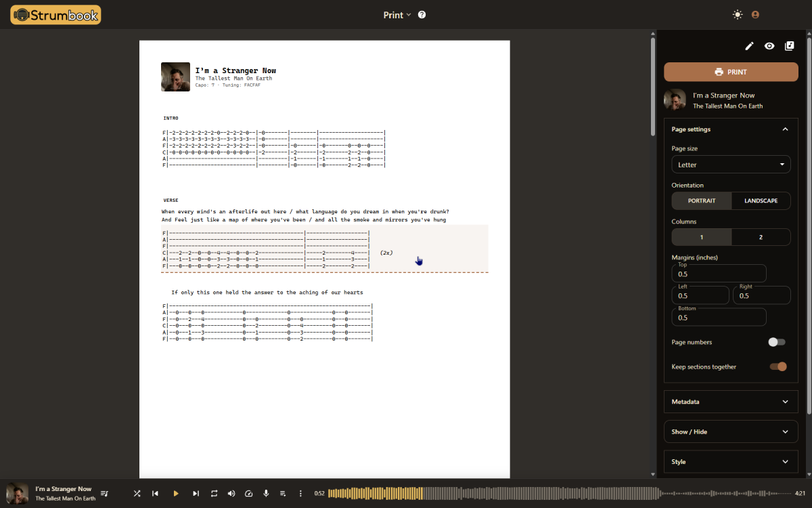812x508 pixels.
Task: Toggle repeat in the player bar
Action: (x=215, y=494)
